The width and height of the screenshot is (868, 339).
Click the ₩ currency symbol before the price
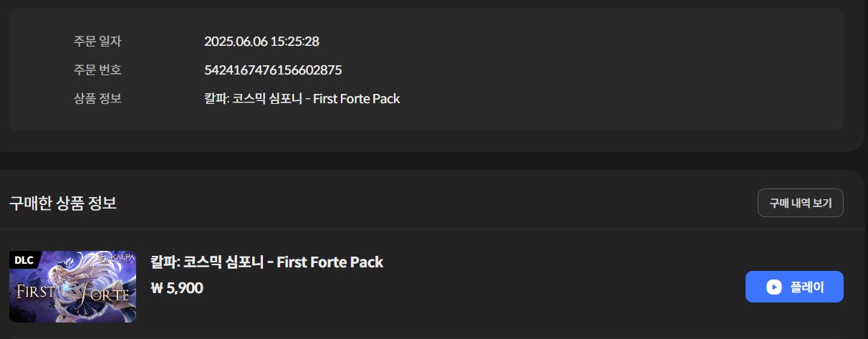tap(157, 289)
